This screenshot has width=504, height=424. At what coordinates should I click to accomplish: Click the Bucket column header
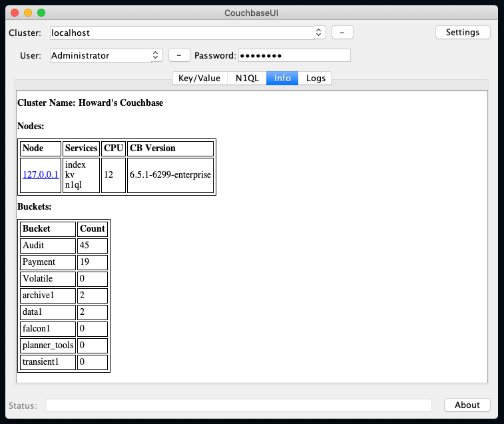pyautogui.click(x=48, y=229)
